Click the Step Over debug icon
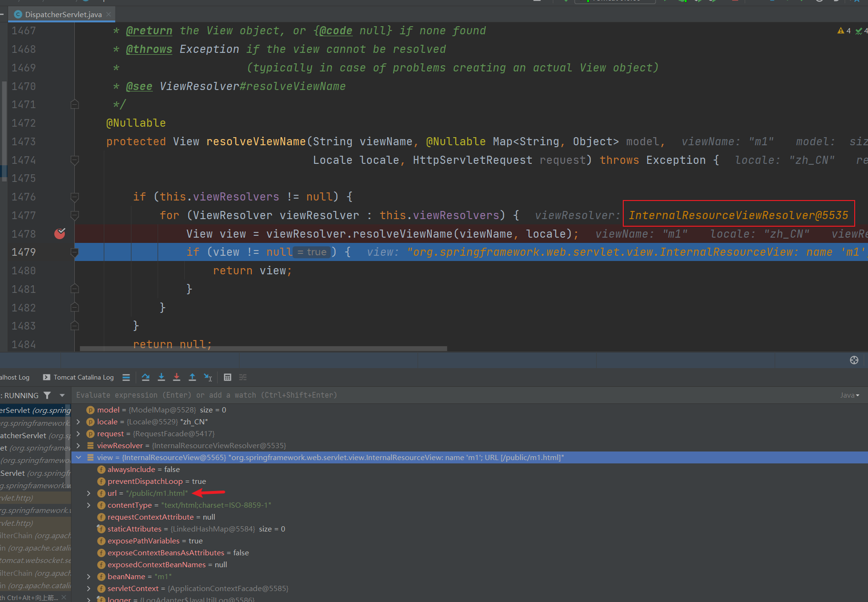This screenshot has height=602, width=868. (146, 377)
